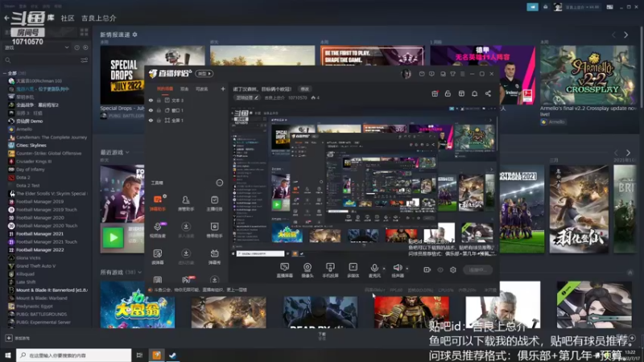Viewport: 644px width, 362px height.
Task: Click green play button on Football Manager
Action: coord(113,238)
